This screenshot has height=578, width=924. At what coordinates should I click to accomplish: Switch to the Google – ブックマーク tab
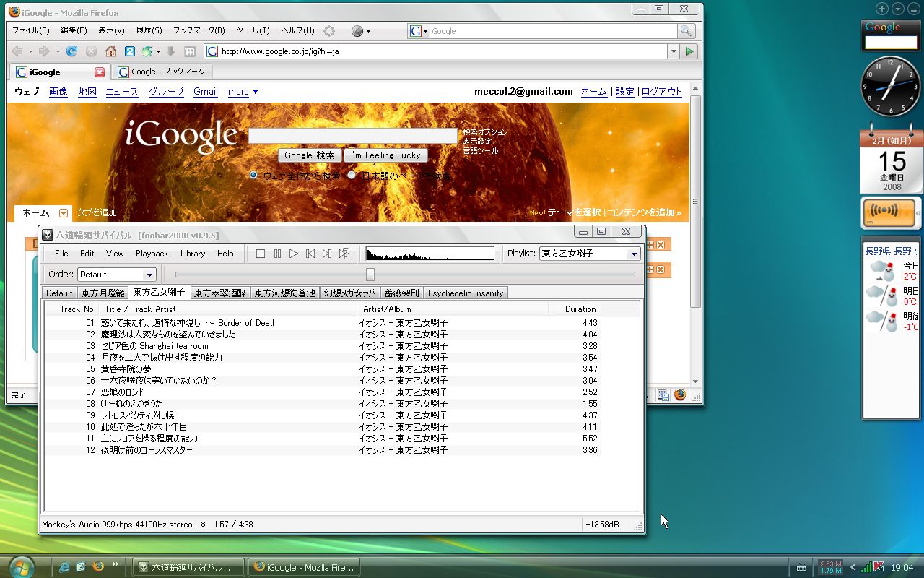(x=162, y=72)
